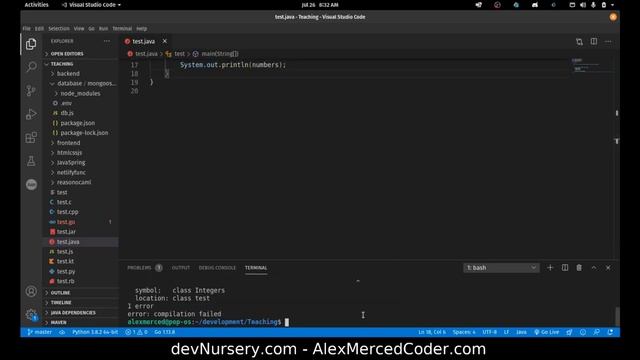This screenshot has height=360, width=640.
Task: Change the Java language mode
Action: tap(521, 332)
